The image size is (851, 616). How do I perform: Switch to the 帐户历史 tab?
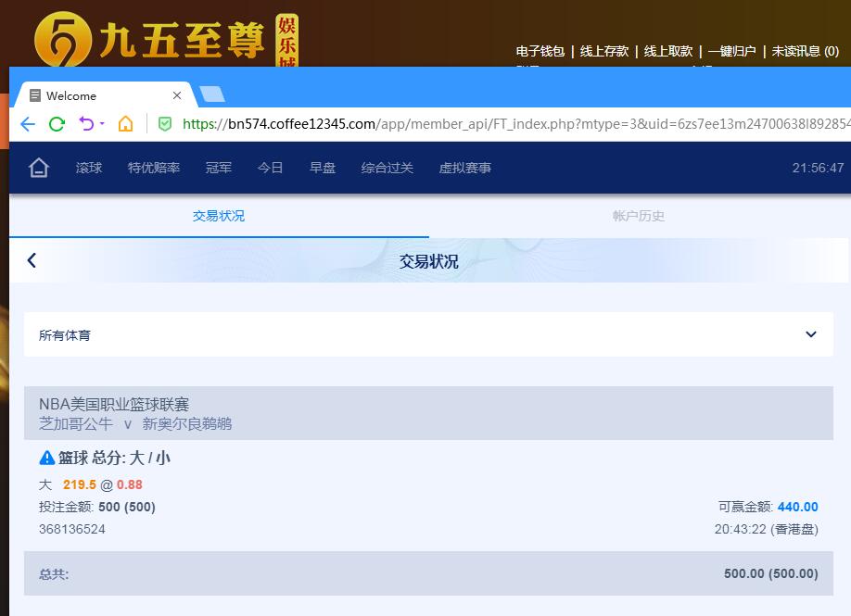(x=639, y=216)
